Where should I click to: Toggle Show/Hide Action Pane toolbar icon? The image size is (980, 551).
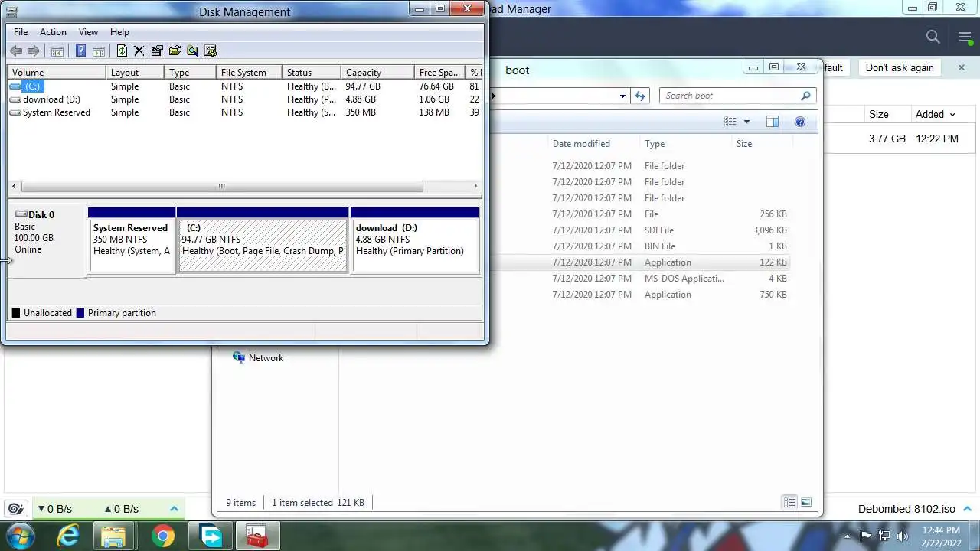tap(98, 51)
